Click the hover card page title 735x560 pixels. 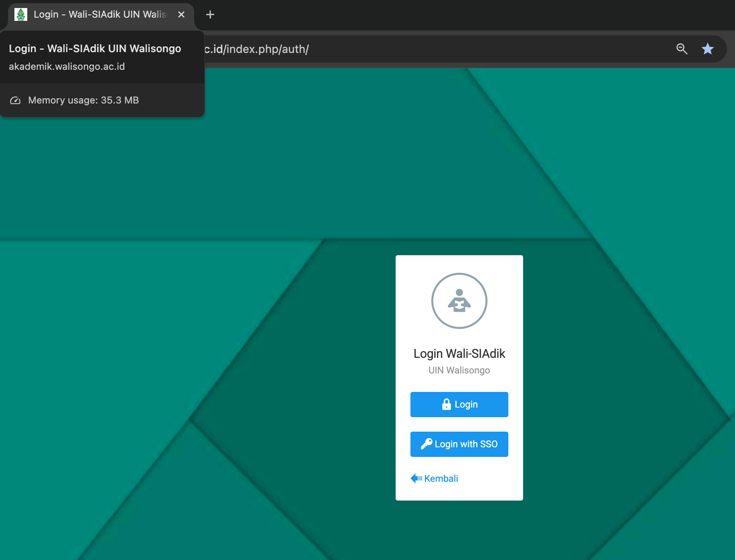[95, 49]
